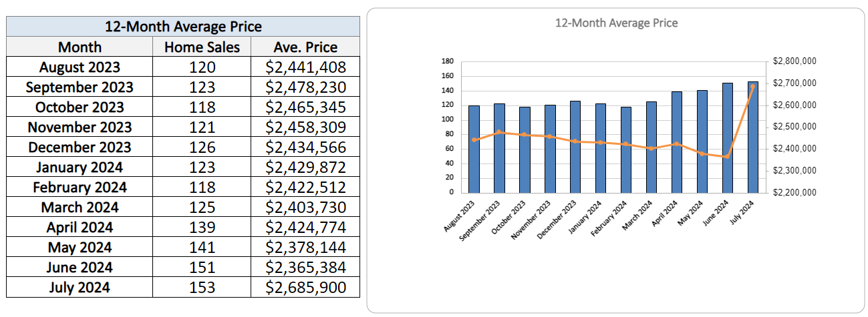
Task: Click the home sales value 120
Action: (x=202, y=67)
